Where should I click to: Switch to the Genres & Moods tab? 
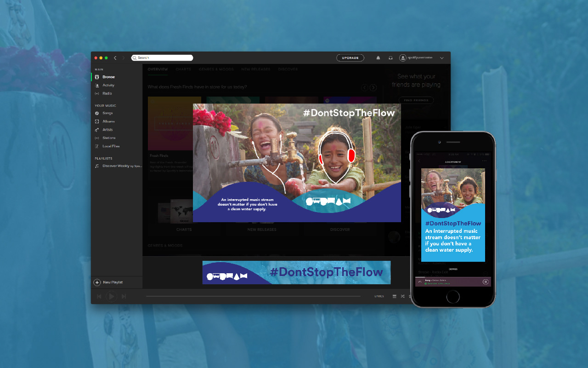click(216, 69)
